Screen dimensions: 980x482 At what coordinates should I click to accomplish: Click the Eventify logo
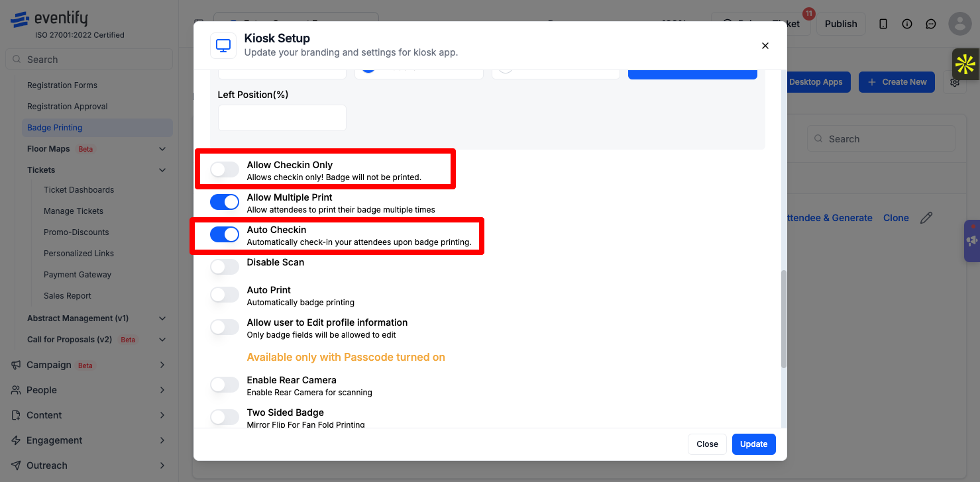(x=49, y=19)
